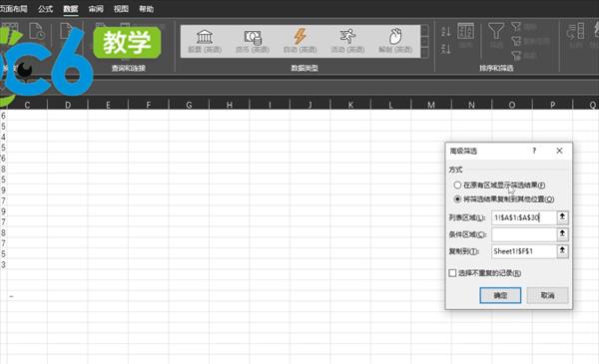Switch to the 数据 ribbon tab
The width and height of the screenshot is (599, 364).
(71, 9)
